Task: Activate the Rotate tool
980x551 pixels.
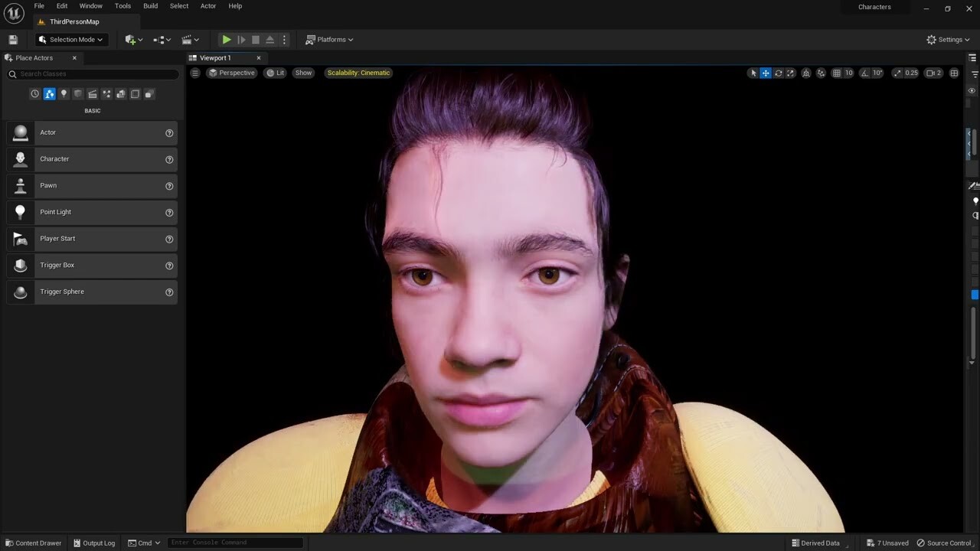Action: [x=778, y=73]
